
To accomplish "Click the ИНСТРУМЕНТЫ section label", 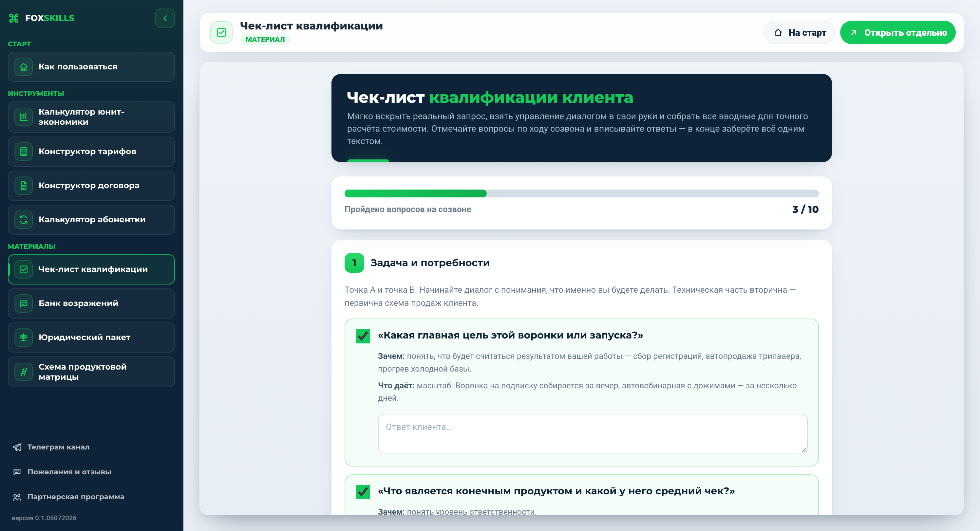I will (x=36, y=94).
